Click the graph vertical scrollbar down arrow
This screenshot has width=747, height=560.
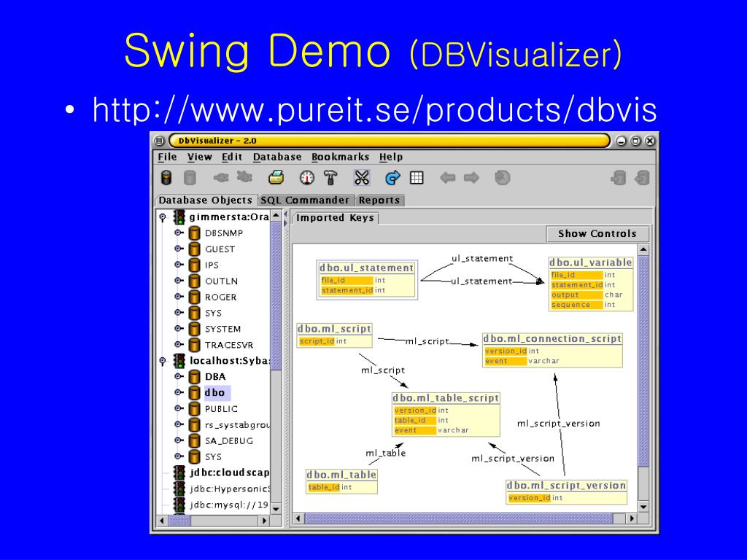click(x=643, y=507)
